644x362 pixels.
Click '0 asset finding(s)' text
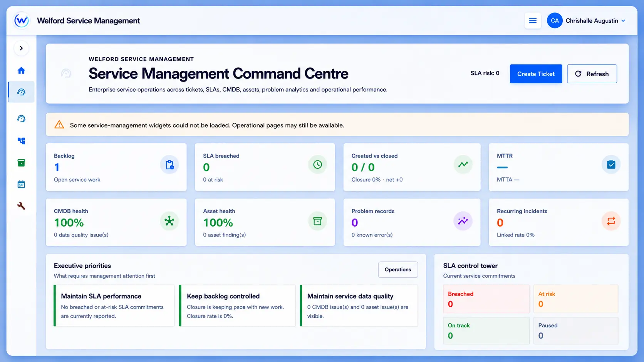[x=225, y=235]
